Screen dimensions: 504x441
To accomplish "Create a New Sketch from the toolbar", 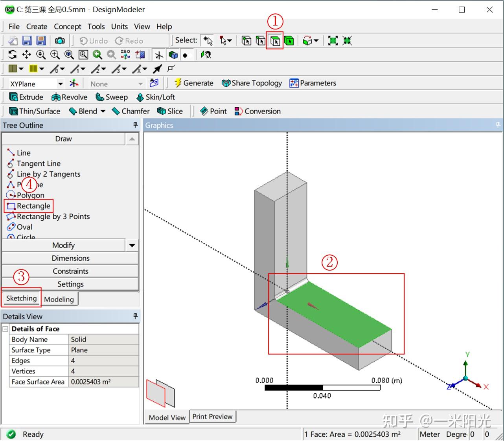I will pyautogui.click(x=153, y=83).
